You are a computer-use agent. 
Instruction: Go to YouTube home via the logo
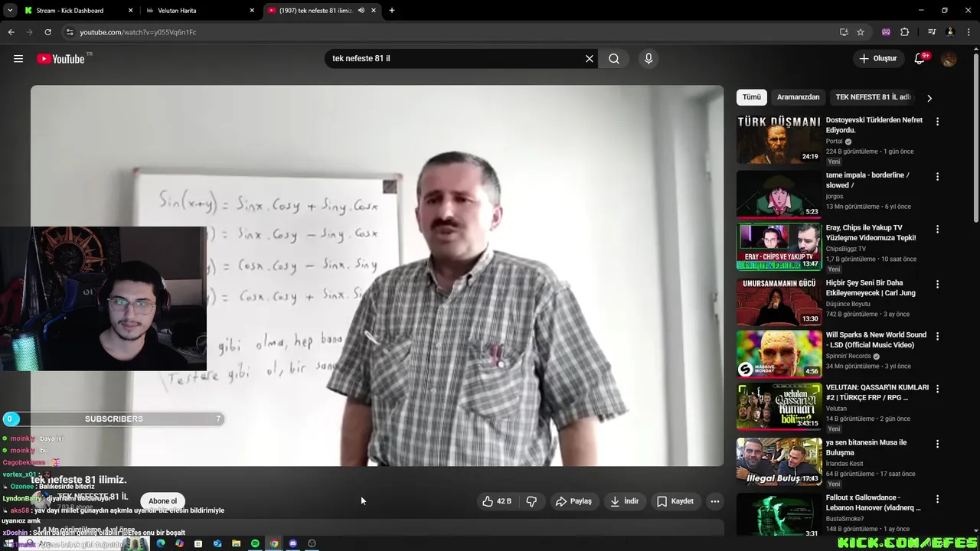tap(60, 59)
